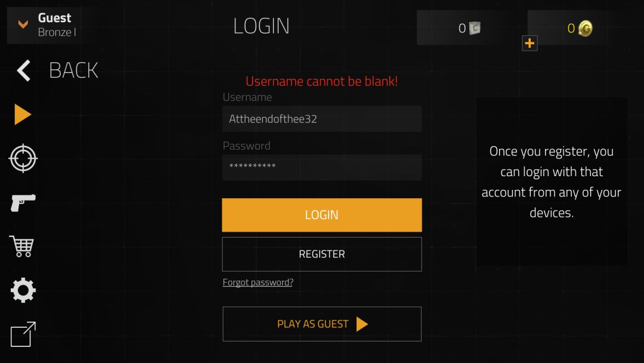The width and height of the screenshot is (644, 363).
Task: Focus the Password input field
Action: coord(321,167)
